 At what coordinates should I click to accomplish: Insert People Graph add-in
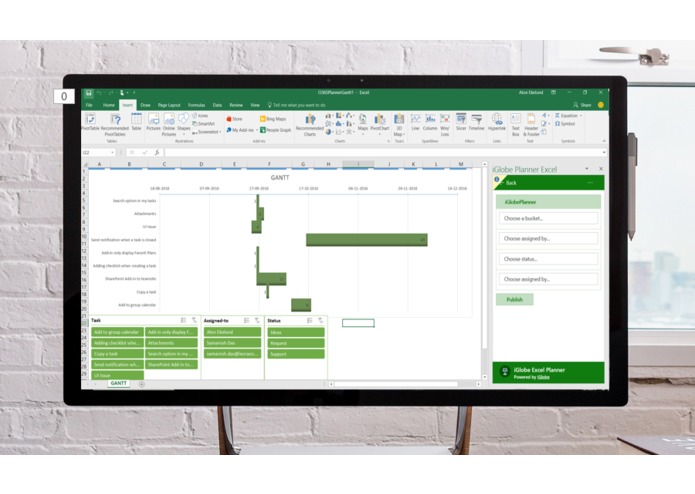276,130
